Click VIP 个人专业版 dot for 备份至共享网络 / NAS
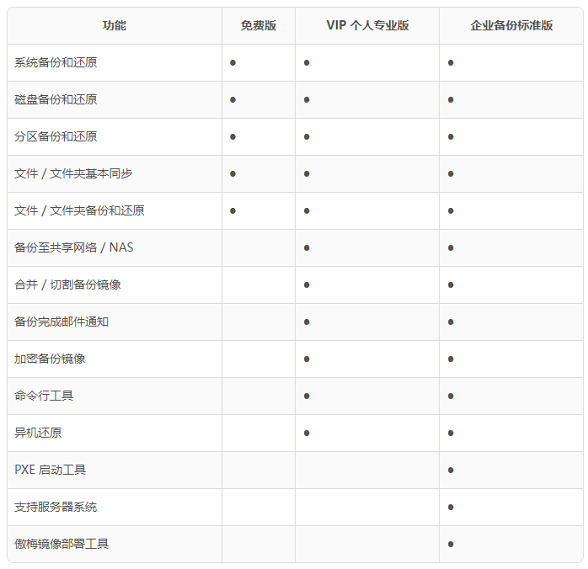The height and width of the screenshot is (569, 588). click(x=307, y=248)
